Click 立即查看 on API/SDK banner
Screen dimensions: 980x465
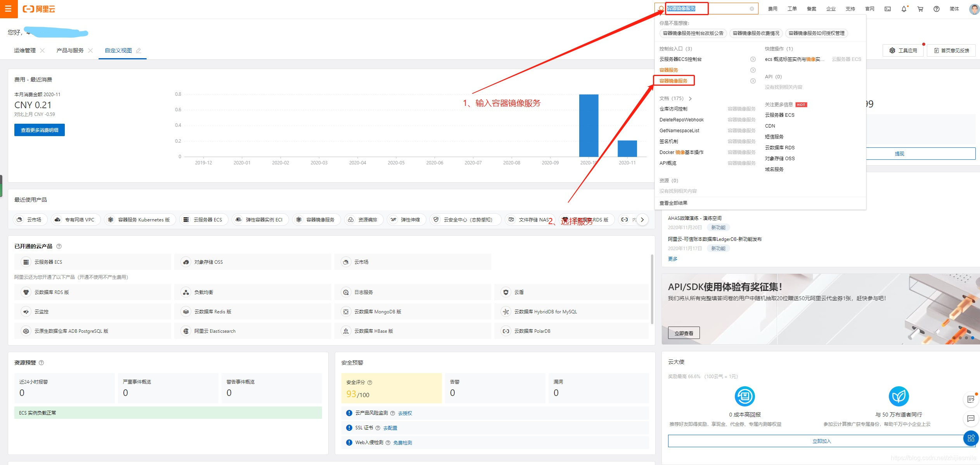[684, 333]
